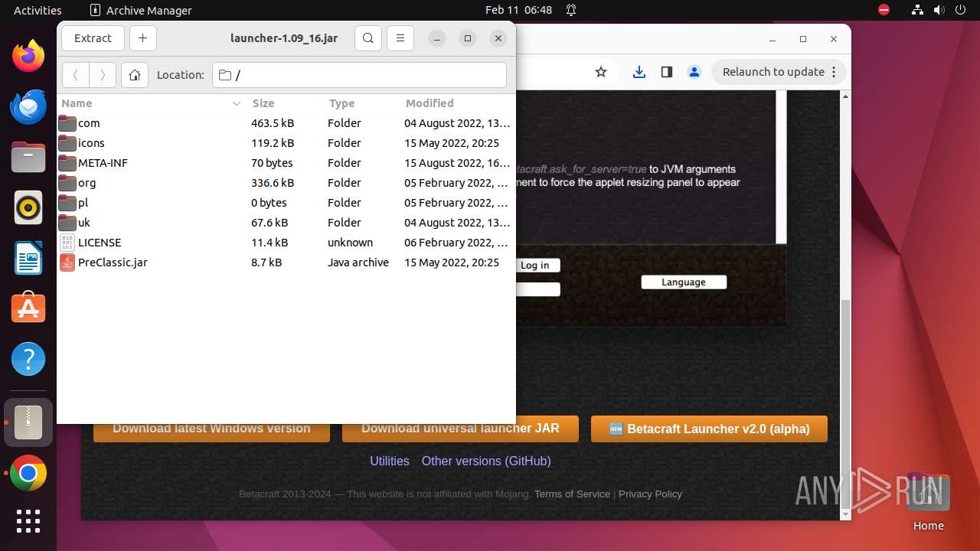980x551 pixels.
Task: Select the META-INF folder icon
Action: click(x=67, y=163)
